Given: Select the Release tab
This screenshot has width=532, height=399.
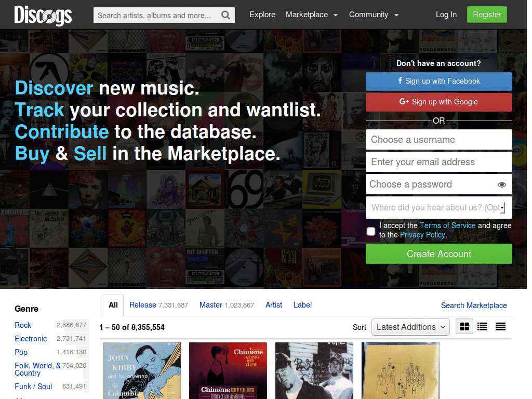Looking at the screenshot, I should (x=158, y=305).
